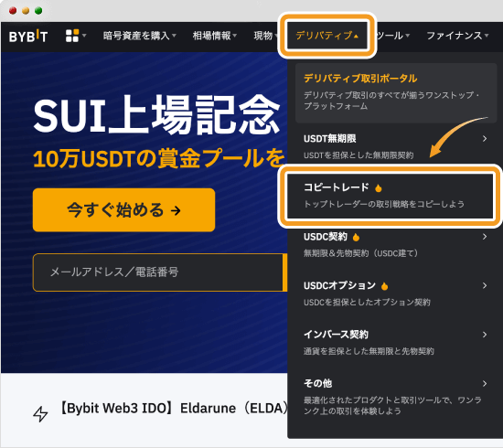
Task: Open the 現物 navigation menu
Action: point(265,36)
